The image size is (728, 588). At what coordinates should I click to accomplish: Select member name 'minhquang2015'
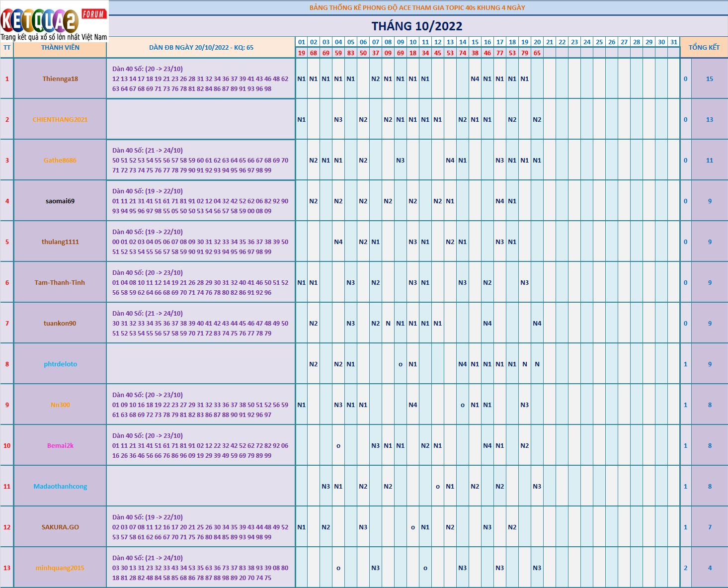tap(60, 568)
